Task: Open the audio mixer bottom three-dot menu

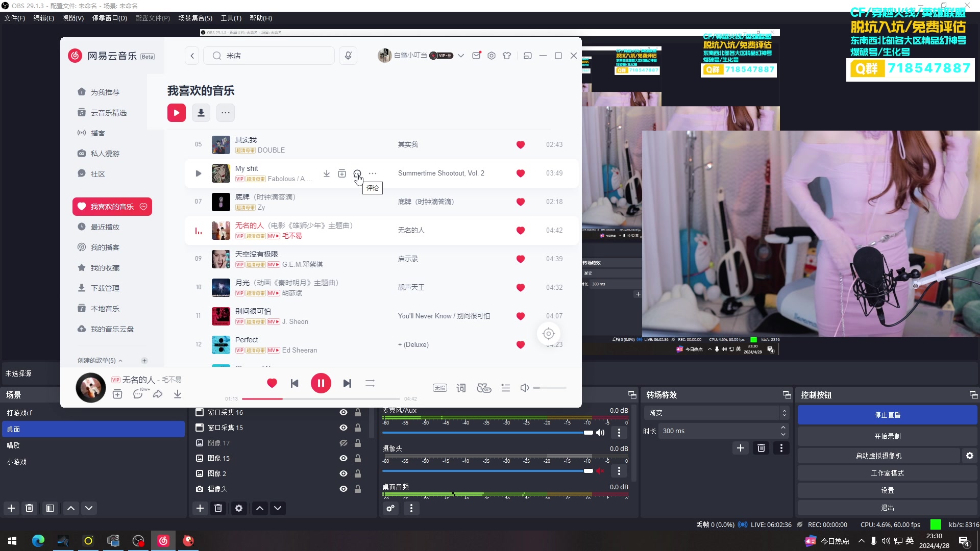Action: [411, 508]
